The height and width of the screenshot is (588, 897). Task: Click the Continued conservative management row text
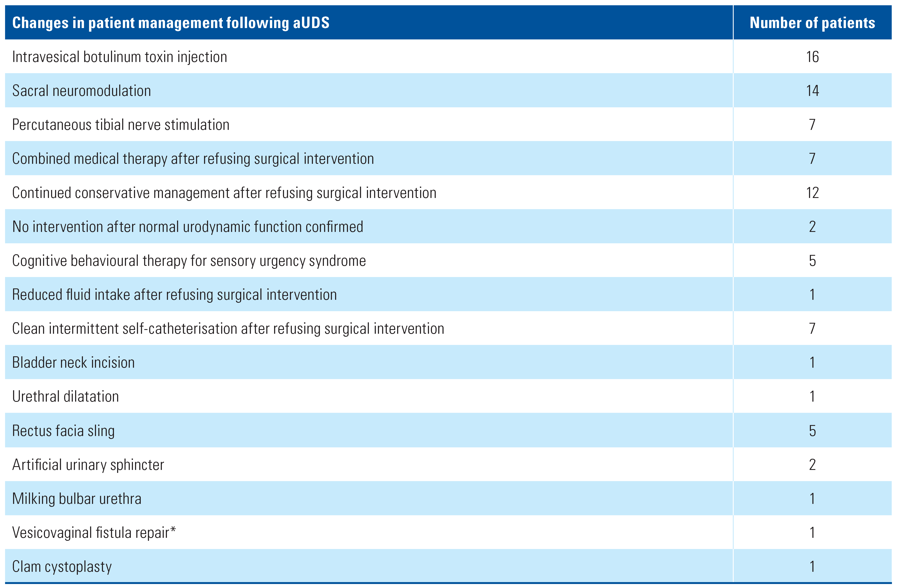pyautogui.click(x=224, y=193)
